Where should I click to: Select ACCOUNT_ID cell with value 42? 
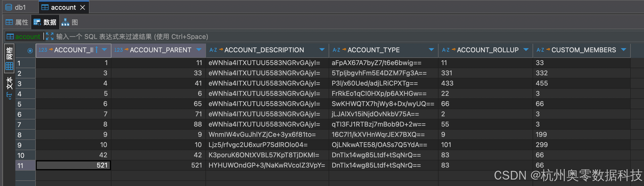point(74,155)
